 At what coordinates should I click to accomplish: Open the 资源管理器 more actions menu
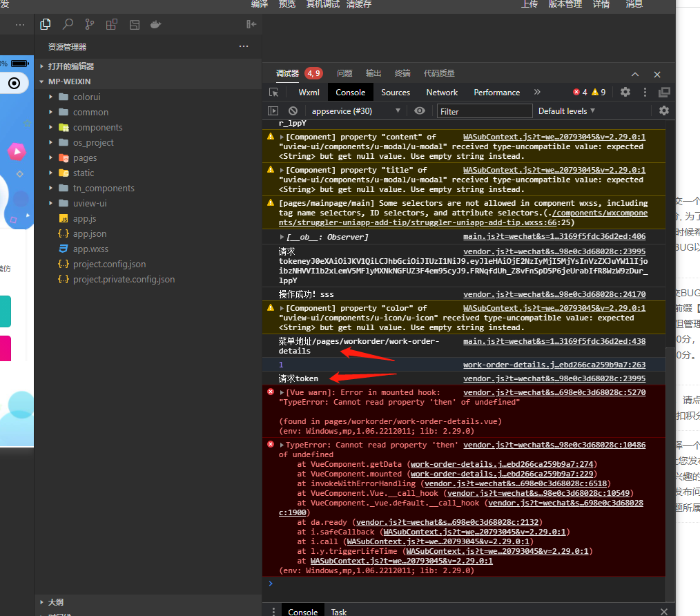pos(243,46)
